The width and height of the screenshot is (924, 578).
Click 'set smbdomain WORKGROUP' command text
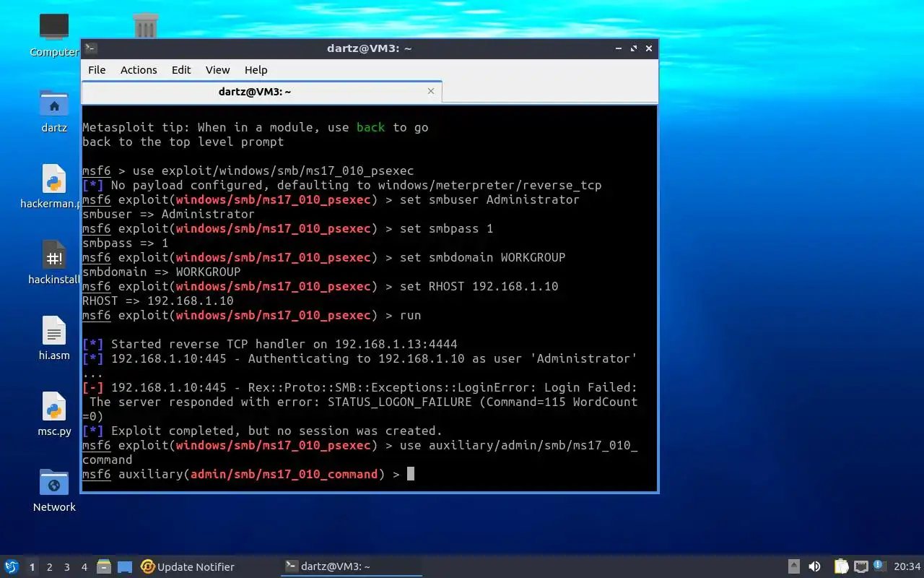482,257
